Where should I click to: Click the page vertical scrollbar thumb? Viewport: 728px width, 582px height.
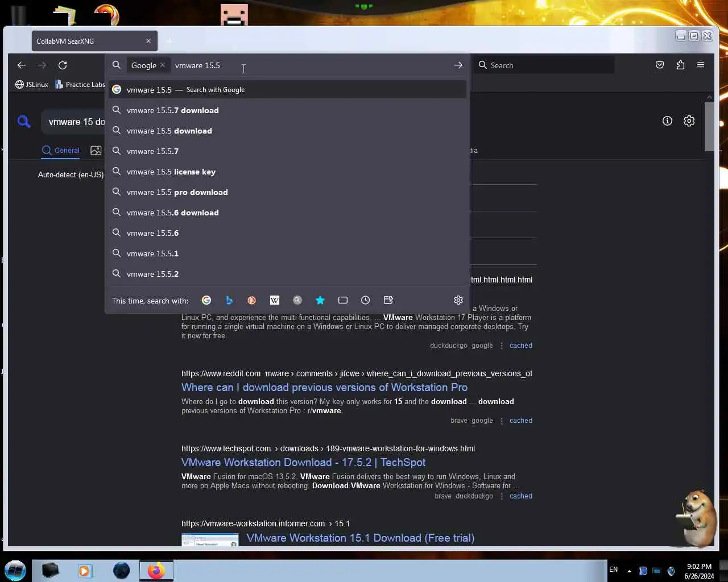[x=709, y=126]
